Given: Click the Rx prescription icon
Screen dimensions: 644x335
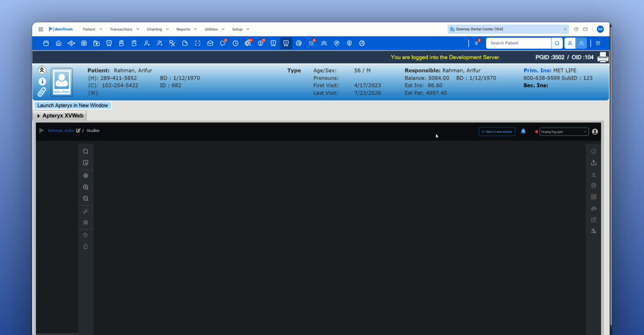Looking at the screenshot, I should 172,43.
